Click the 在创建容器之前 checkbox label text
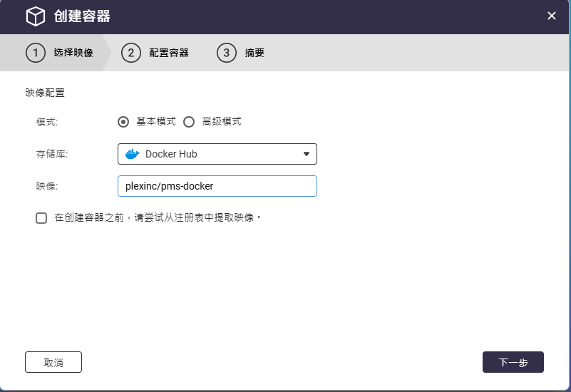Viewport: 571px width, 392px height. coord(158,217)
